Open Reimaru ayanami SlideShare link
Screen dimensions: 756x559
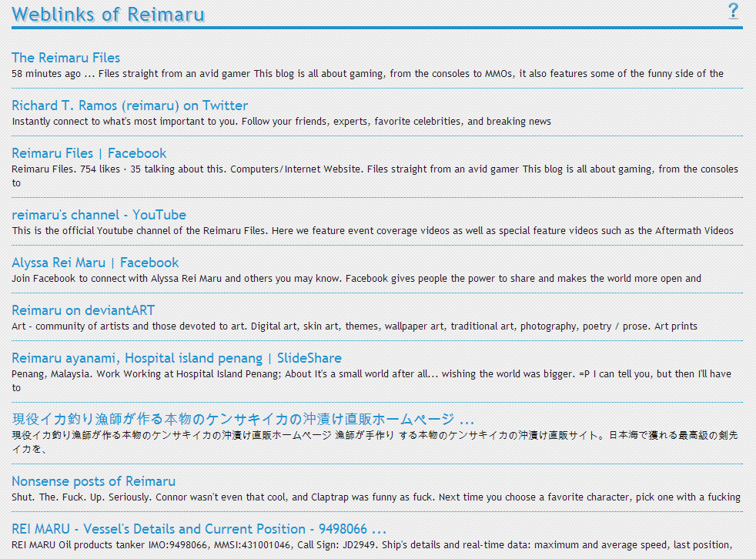(176, 358)
